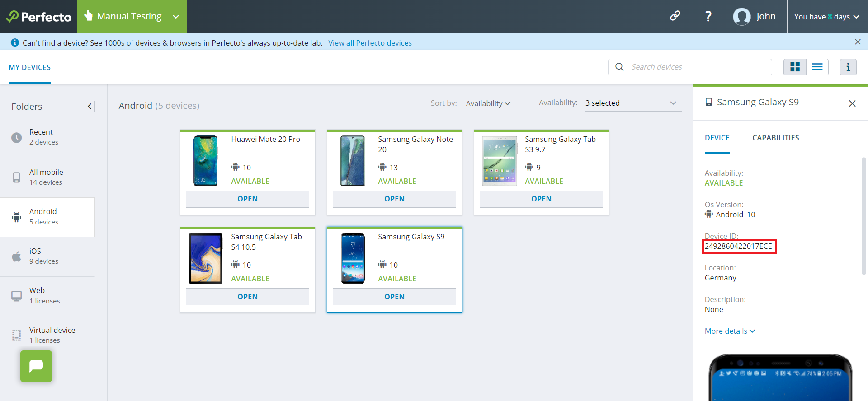
Task: Switch to the DEVICE tab
Action: pos(717,138)
